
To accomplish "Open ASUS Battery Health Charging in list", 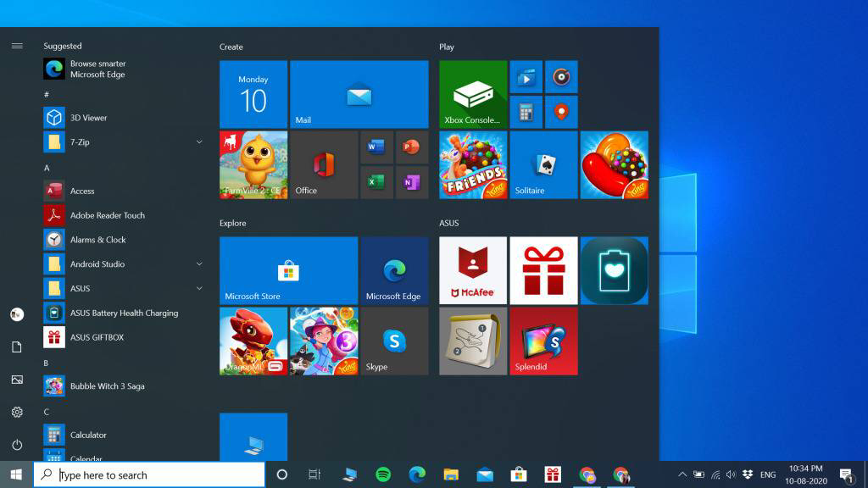I will tap(122, 313).
